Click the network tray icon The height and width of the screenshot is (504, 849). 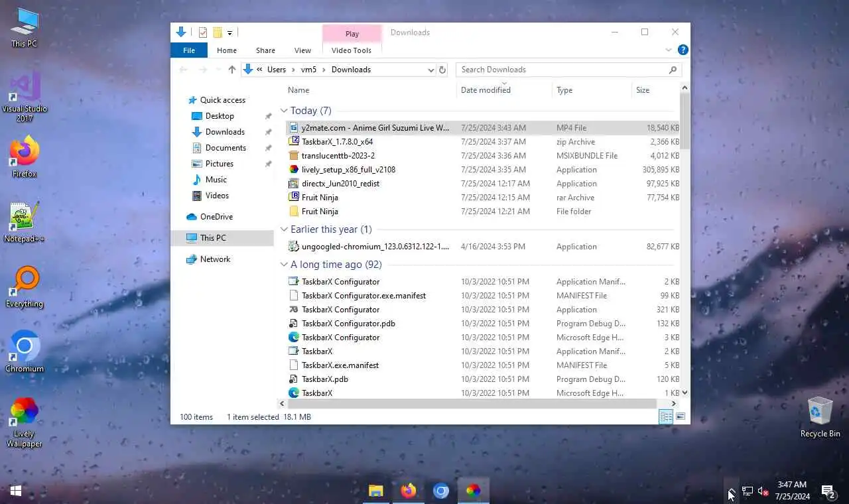pyautogui.click(x=748, y=491)
